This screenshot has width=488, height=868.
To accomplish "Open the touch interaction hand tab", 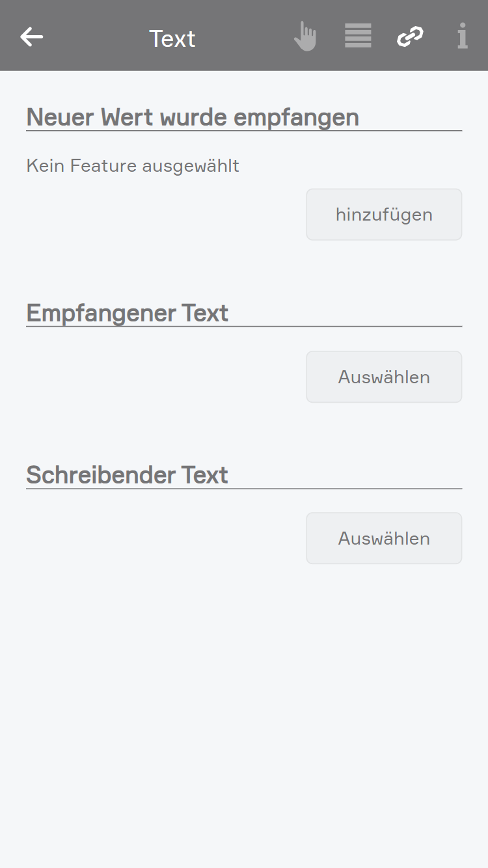I will 305,36.
